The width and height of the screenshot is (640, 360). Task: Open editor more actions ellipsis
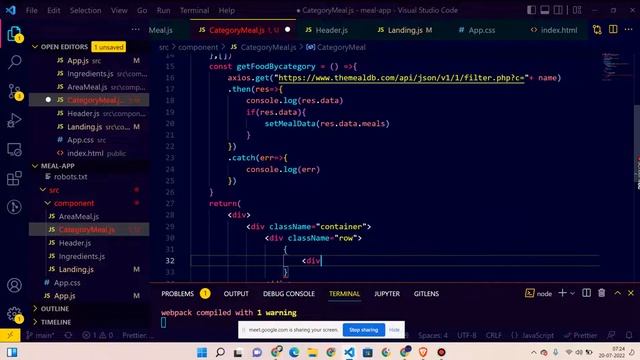pyautogui.click(x=629, y=29)
